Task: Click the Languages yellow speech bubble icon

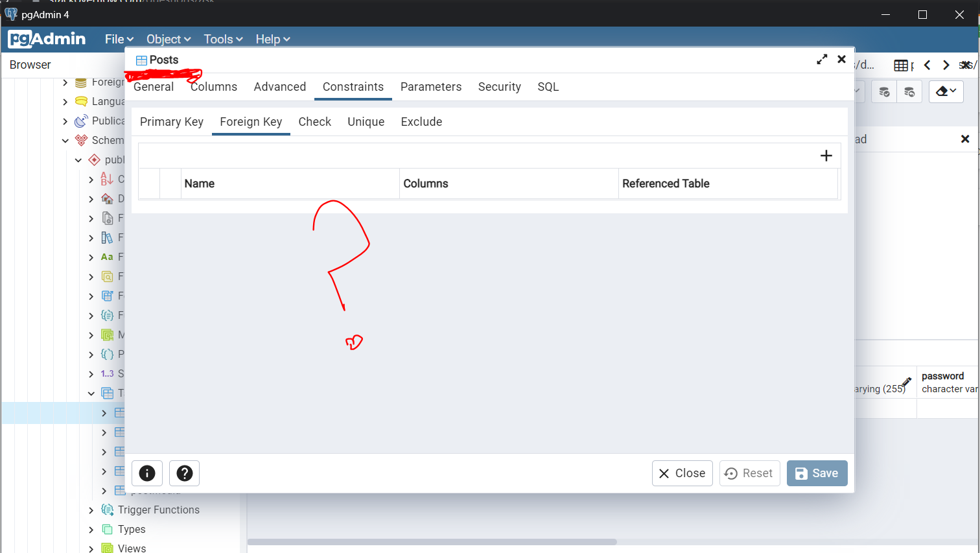Action: coord(80,102)
